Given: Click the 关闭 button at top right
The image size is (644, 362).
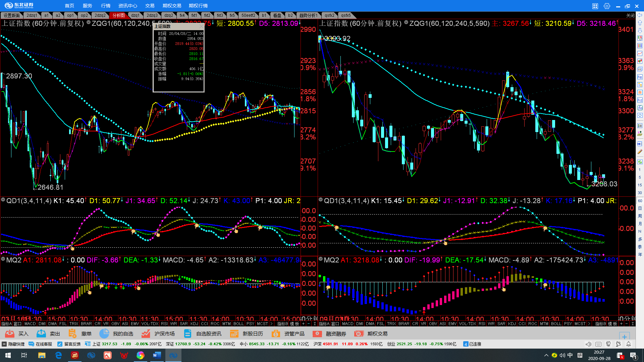Looking at the screenshot, I should point(630,15).
